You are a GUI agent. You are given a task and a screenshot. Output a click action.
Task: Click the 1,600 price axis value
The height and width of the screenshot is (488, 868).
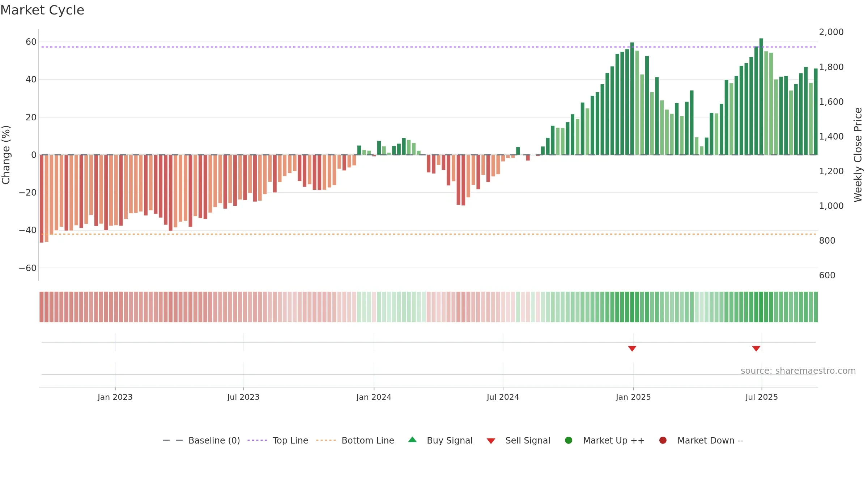tap(831, 102)
